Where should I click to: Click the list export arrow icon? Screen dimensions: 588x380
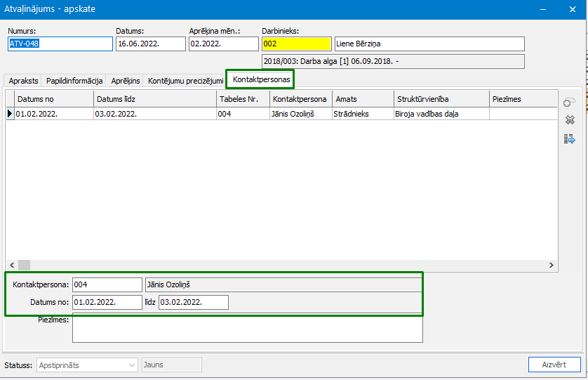pyautogui.click(x=569, y=139)
